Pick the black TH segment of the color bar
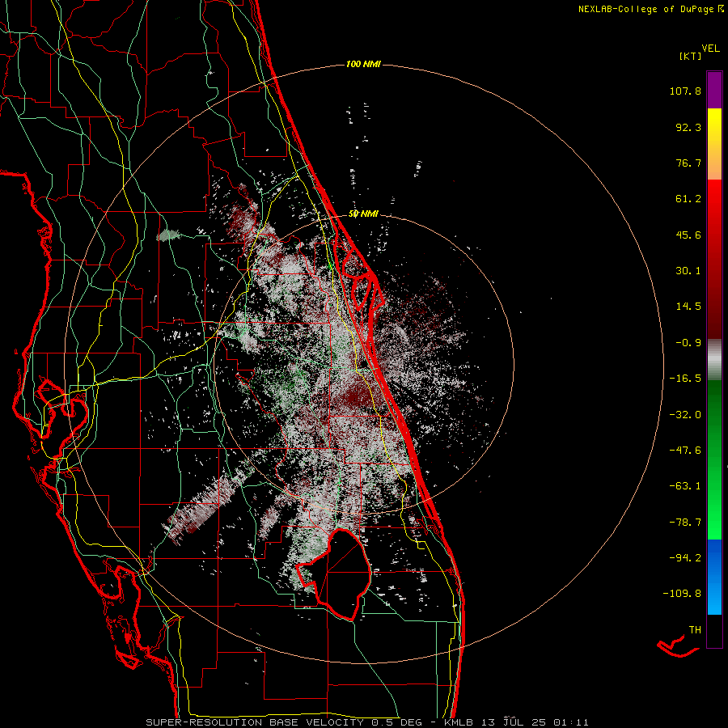Image resolution: width=728 pixels, height=728 pixels. click(x=714, y=631)
